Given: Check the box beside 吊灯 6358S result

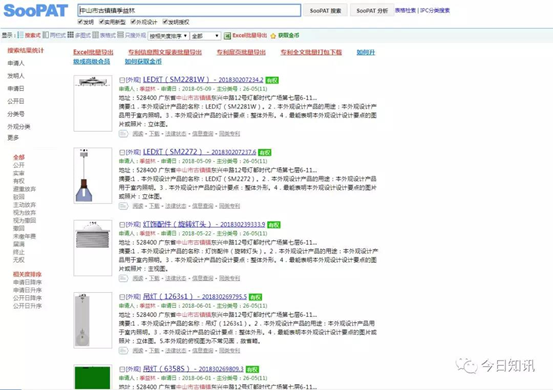Looking at the screenshot, I should 122,369.
